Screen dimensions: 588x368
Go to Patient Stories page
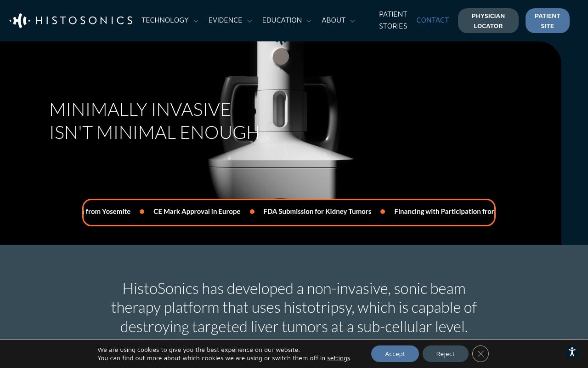393,20
